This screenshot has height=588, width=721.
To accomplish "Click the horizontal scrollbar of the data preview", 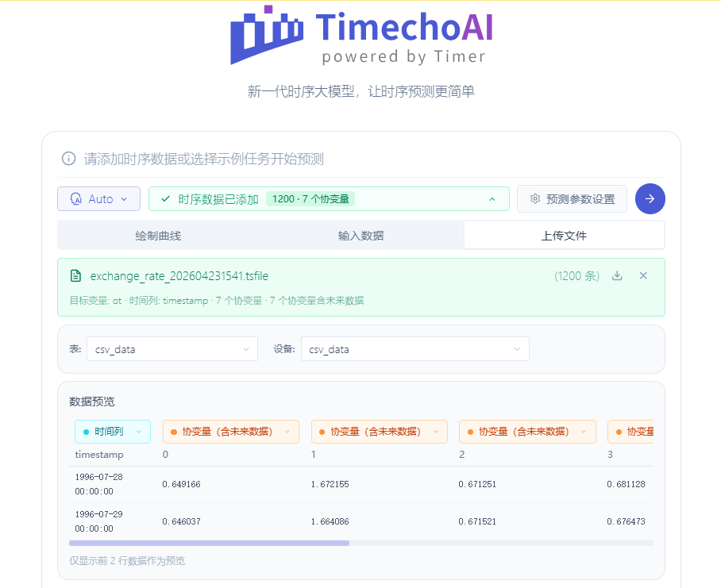I will (x=209, y=543).
